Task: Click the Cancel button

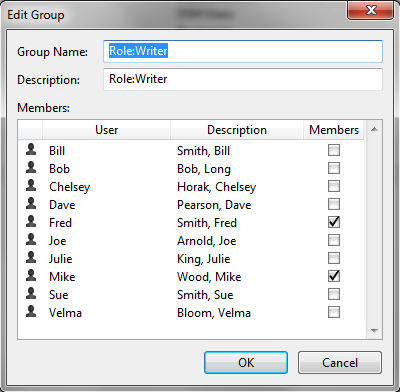Action: pyautogui.click(x=340, y=362)
